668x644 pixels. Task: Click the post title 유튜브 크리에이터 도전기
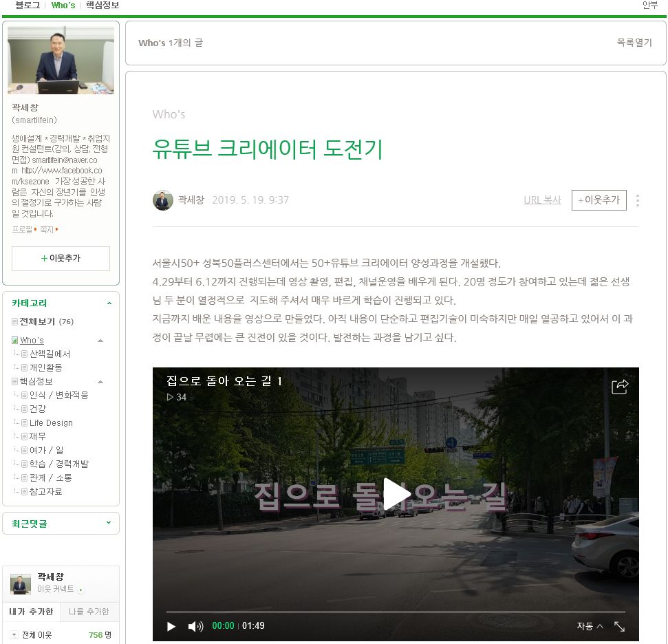tap(268, 149)
